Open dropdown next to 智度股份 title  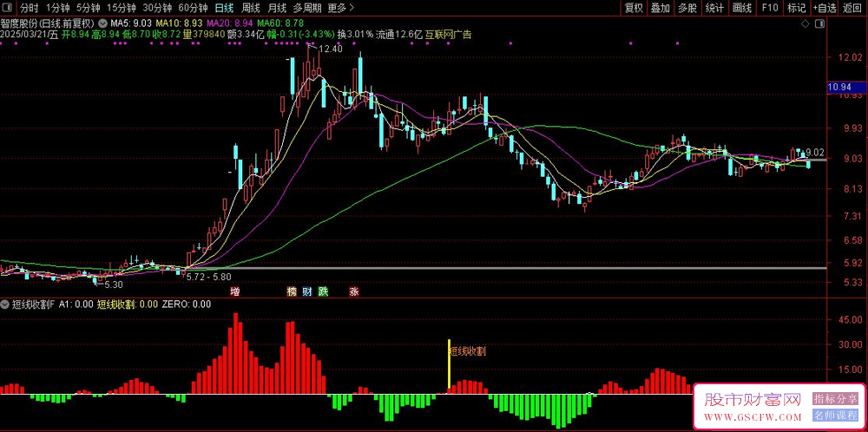[103, 23]
